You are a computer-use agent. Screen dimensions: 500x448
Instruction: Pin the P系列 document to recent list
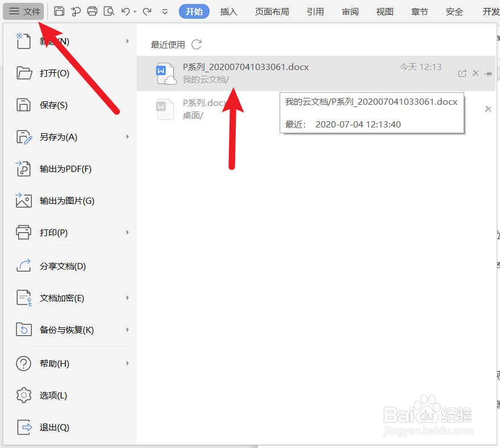tap(489, 73)
